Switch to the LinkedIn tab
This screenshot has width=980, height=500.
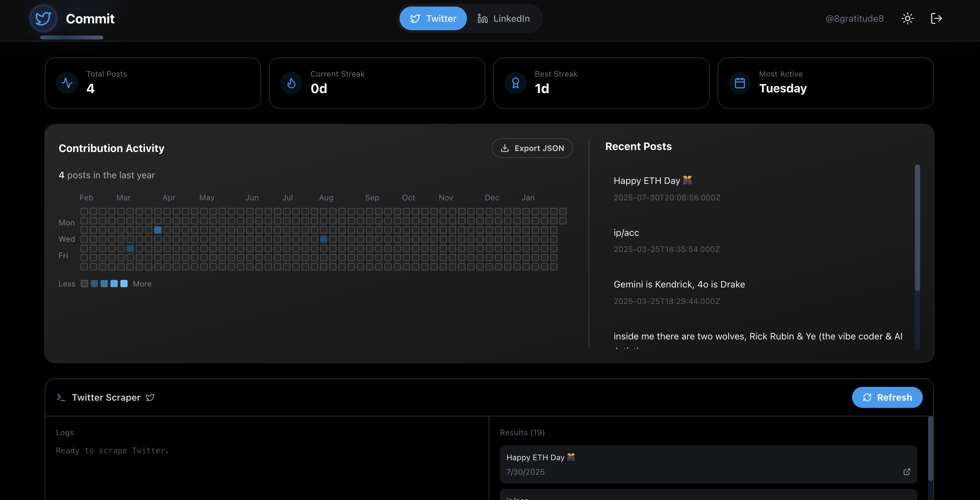[x=503, y=18]
